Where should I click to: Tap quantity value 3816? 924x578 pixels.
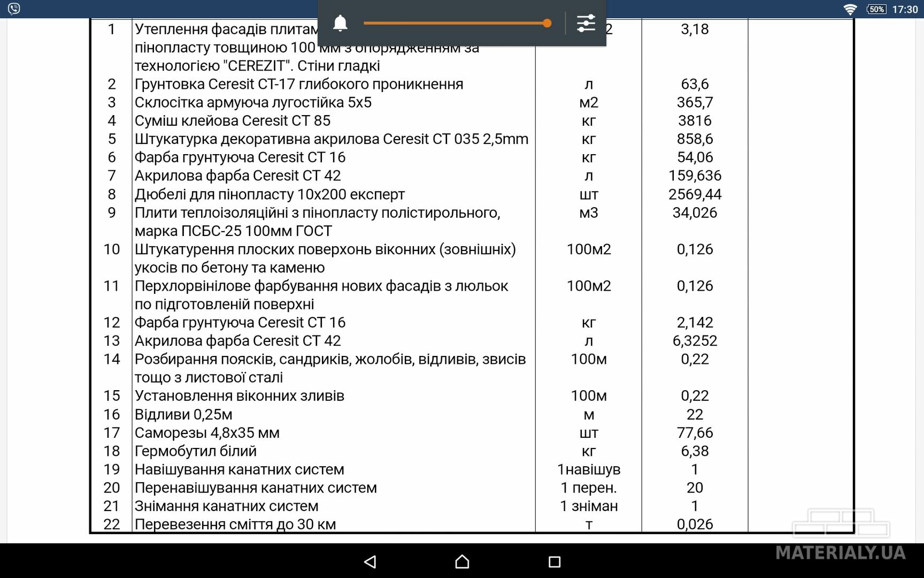pyautogui.click(x=695, y=120)
